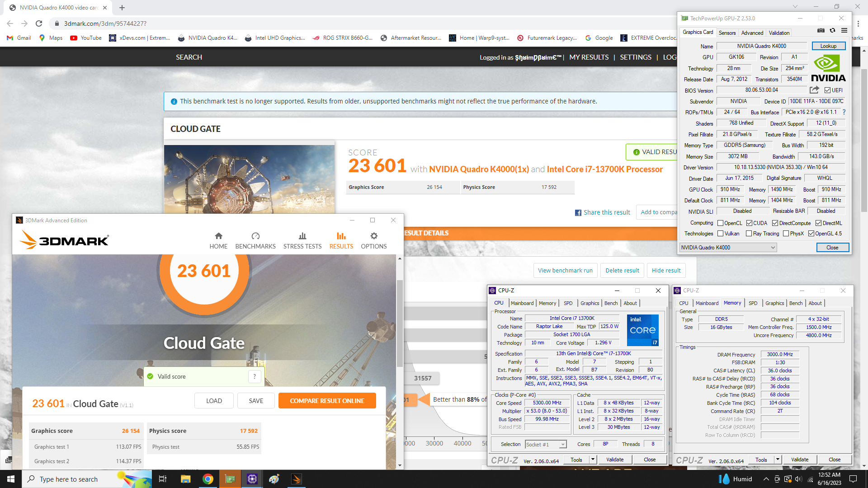The image size is (868, 488).
Task: Open Bench tab in left CPU-Z
Action: tap(611, 303)
